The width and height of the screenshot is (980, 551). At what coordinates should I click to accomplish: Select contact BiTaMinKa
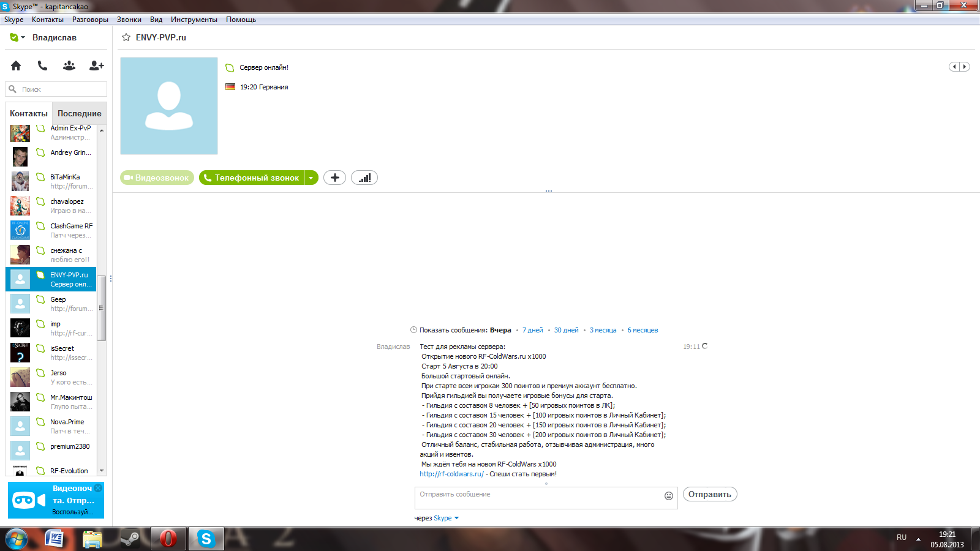51,181
